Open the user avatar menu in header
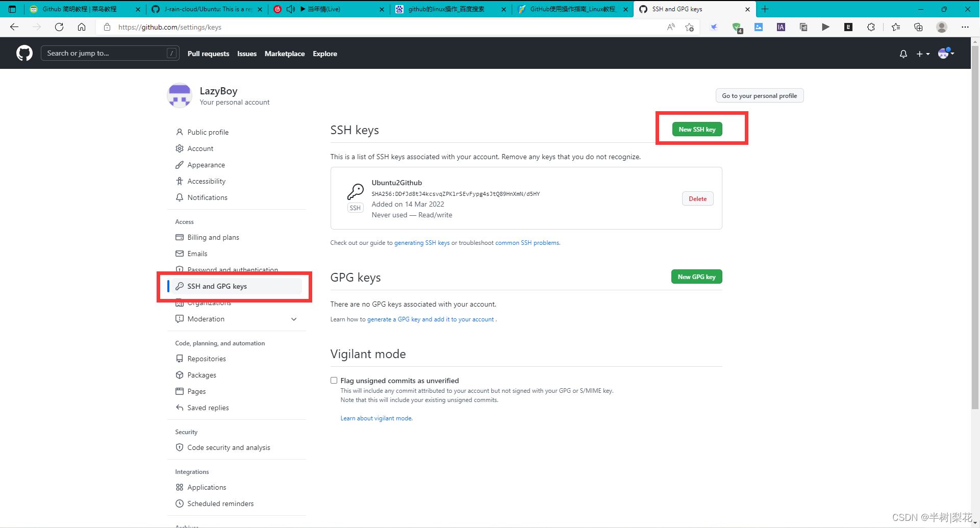Viewport: 980px width, 528px height. point(946,53)
